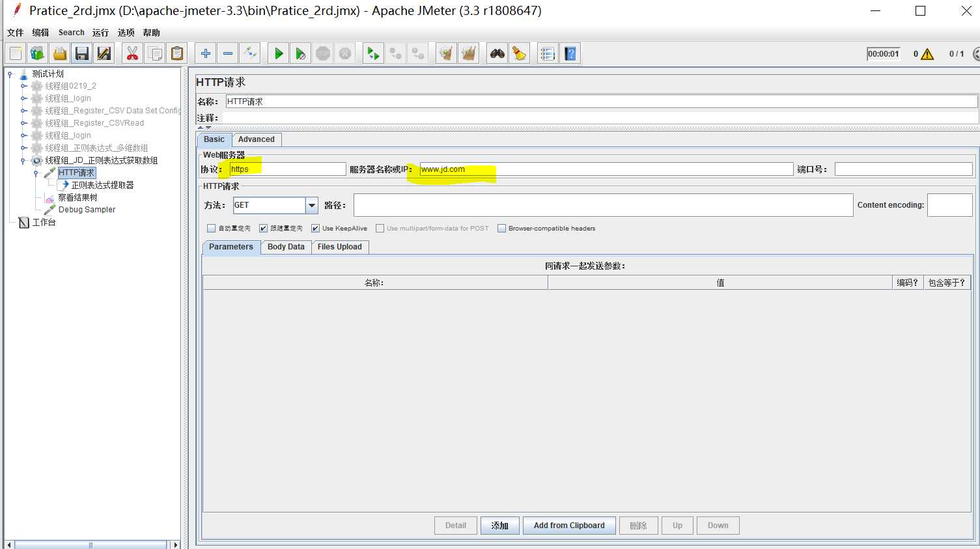Toggle 跟随重定向 checkbox

[x=263, y=228]
